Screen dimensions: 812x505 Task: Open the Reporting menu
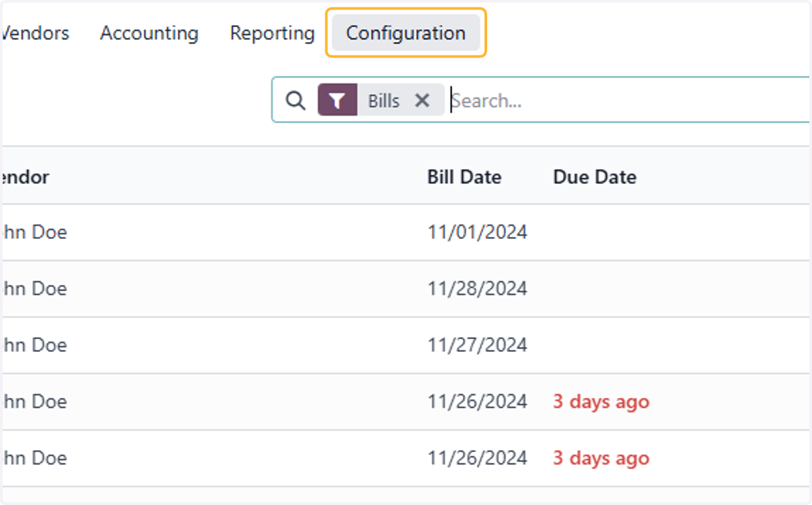tap(272, 33)
